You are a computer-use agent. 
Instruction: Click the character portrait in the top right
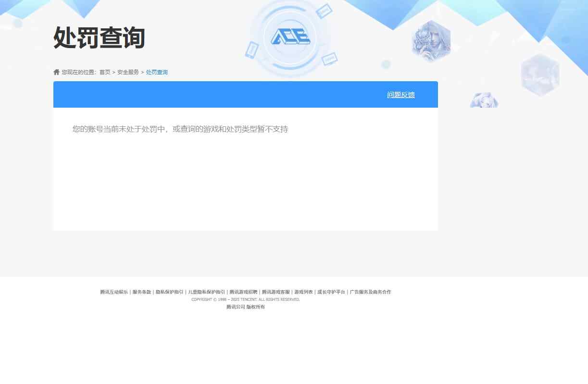[431, 41]
